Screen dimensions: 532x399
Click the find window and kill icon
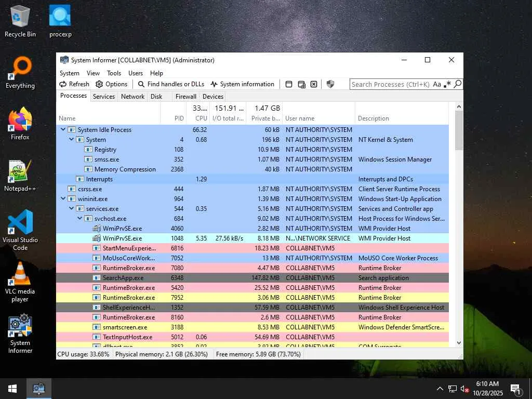pos(314,84)
